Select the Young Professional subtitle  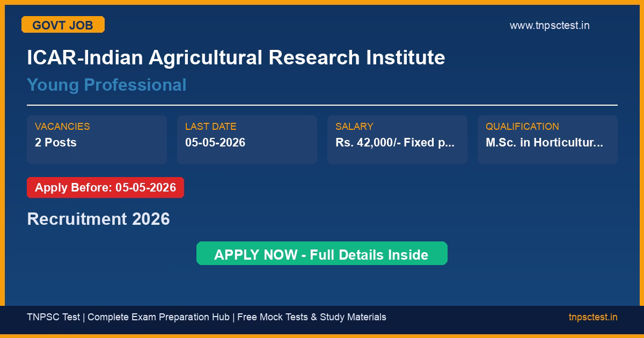[106, 85]
